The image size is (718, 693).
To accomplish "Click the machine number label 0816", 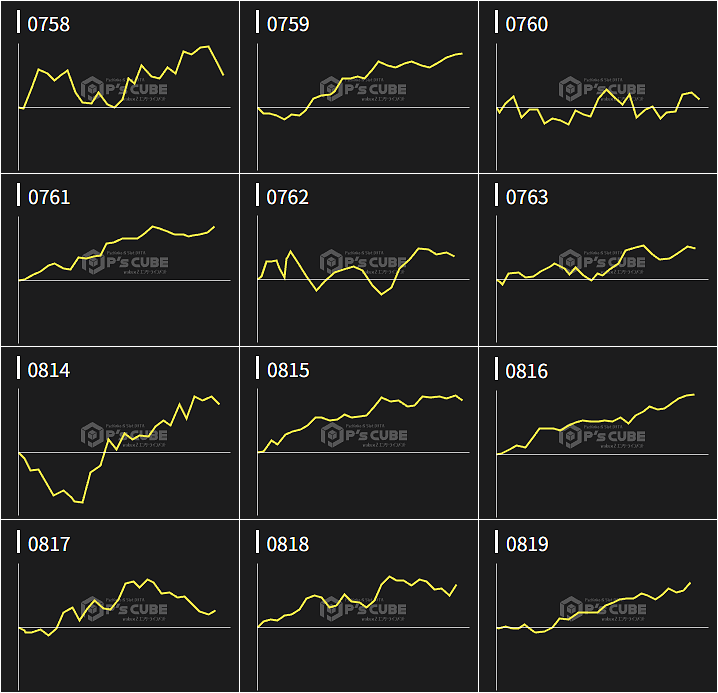I will coord(527,370).
